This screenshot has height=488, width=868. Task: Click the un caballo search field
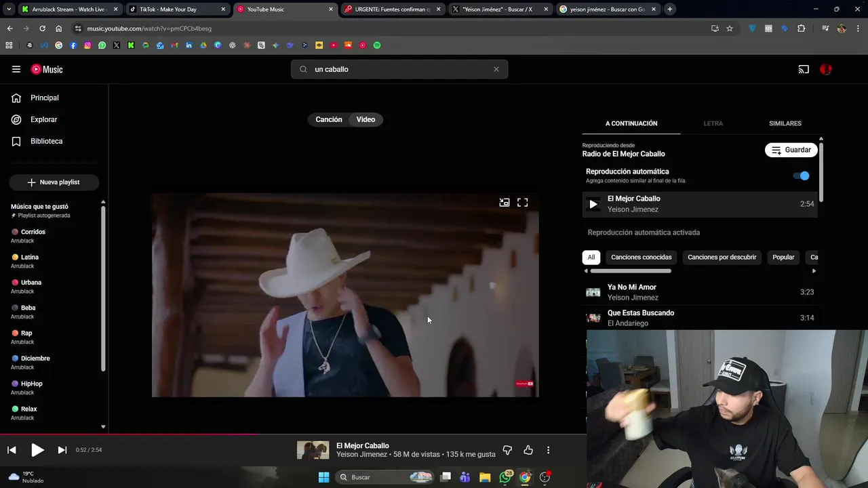click(x=399, y=69)
